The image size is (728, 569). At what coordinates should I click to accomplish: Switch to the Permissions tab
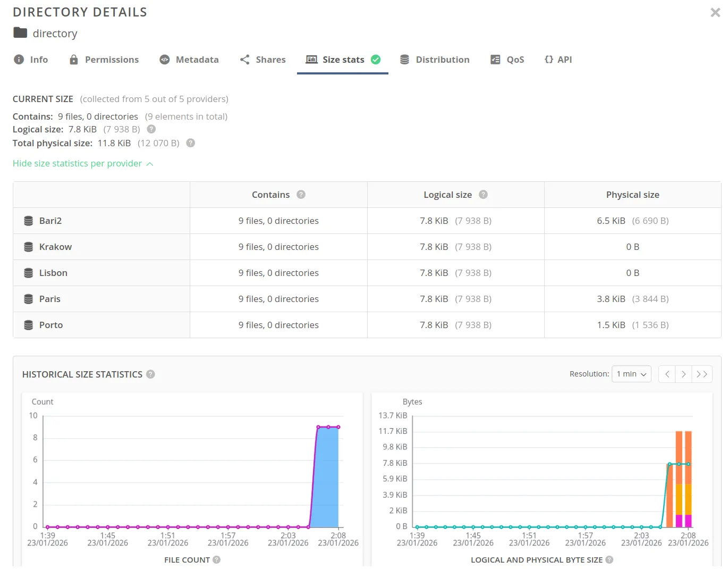click(104, 60)
